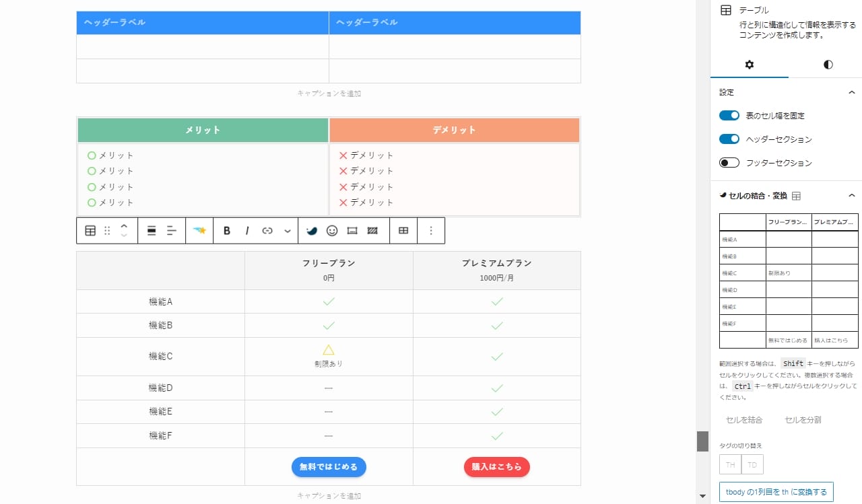
Task: Click the table block type icon in toolbar
Action: (90, 231)
